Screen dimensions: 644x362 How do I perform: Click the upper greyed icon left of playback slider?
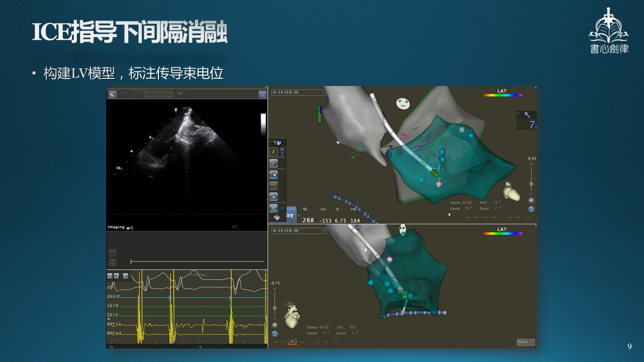point(113,253)
